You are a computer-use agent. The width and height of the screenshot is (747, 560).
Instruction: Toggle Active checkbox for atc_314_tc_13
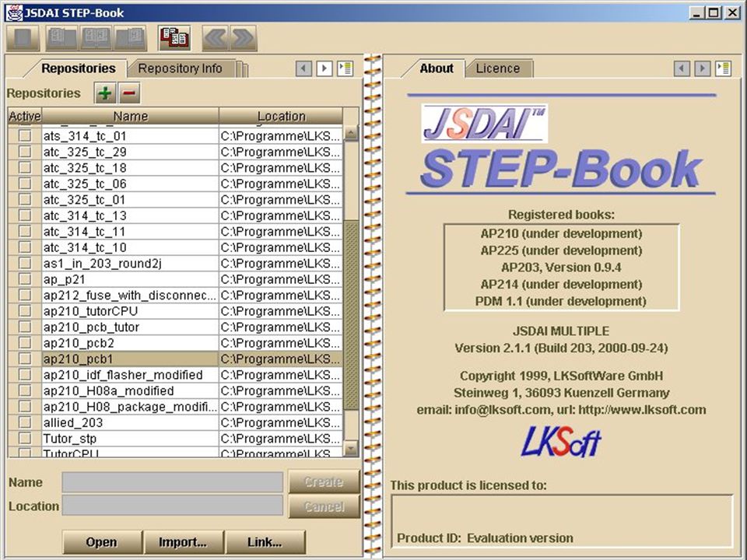pyautogui.click(x=25, y=215)
